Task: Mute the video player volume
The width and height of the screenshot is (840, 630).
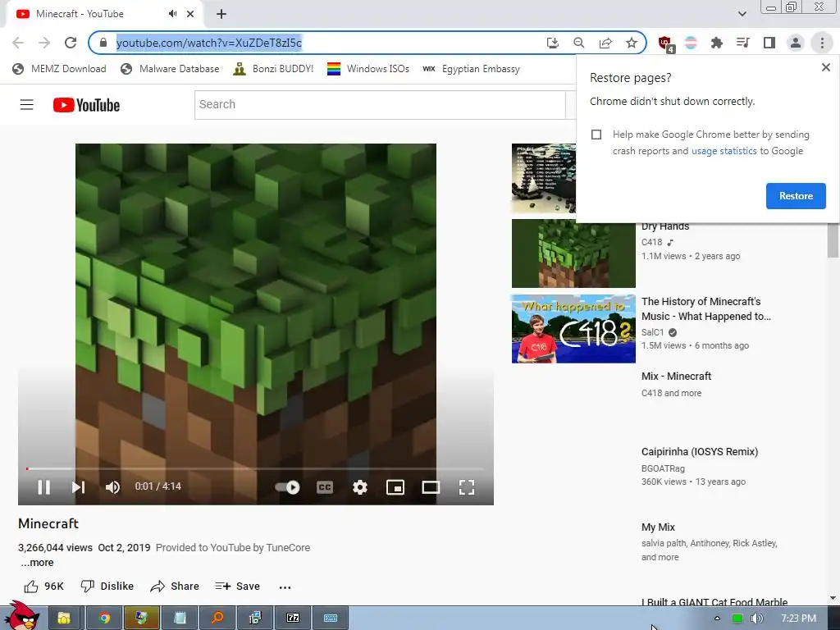Action: [112, 487]
